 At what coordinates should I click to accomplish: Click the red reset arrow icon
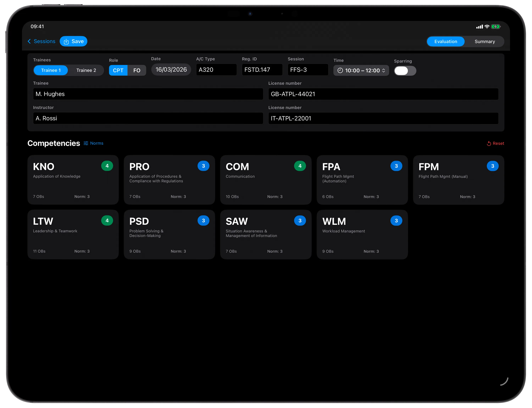489,144
